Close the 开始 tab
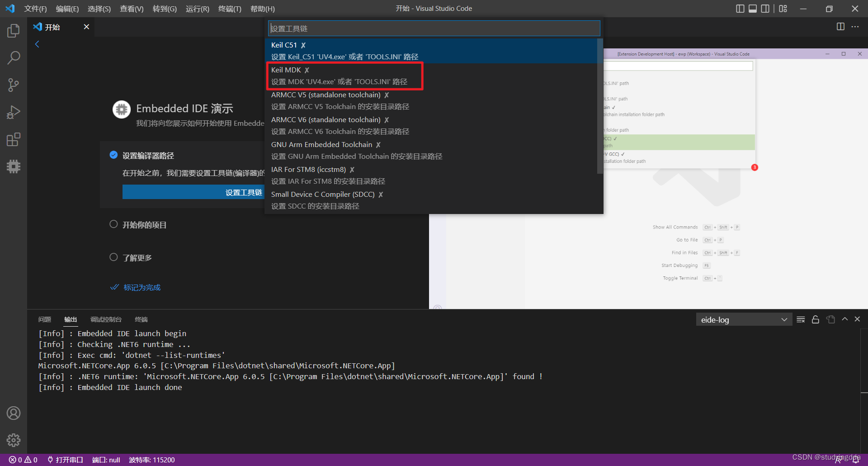 pos(86,27)
